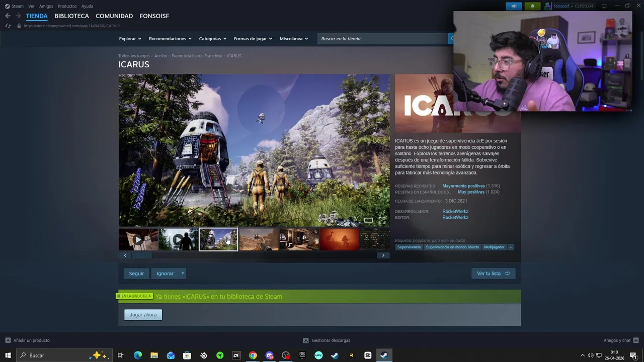Open Google Chrome from taskbar

(253, 355)
